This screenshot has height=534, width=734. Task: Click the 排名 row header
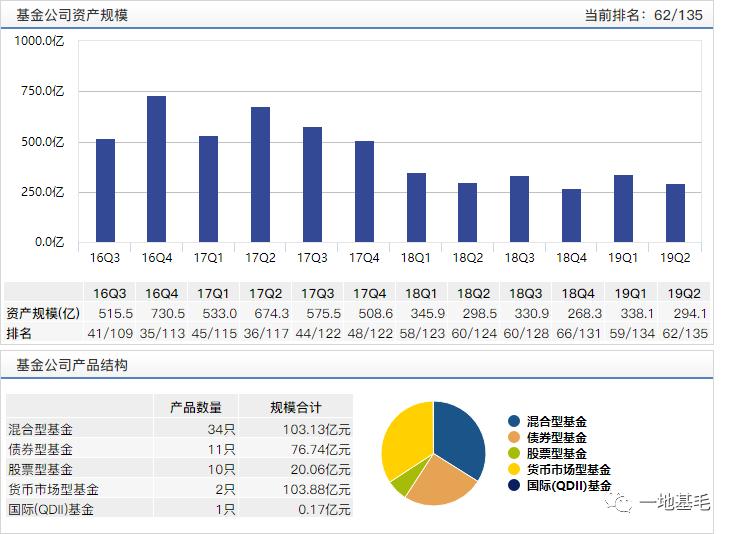pos(19,333)
